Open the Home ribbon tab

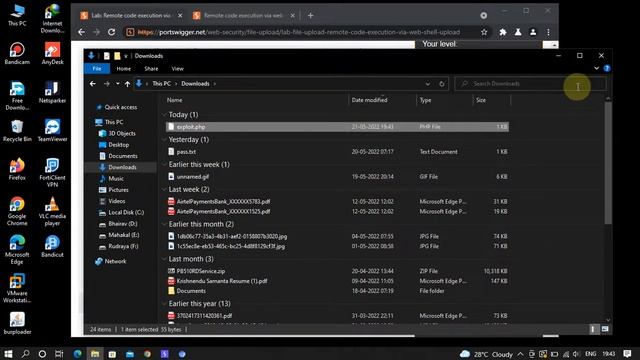124,69
